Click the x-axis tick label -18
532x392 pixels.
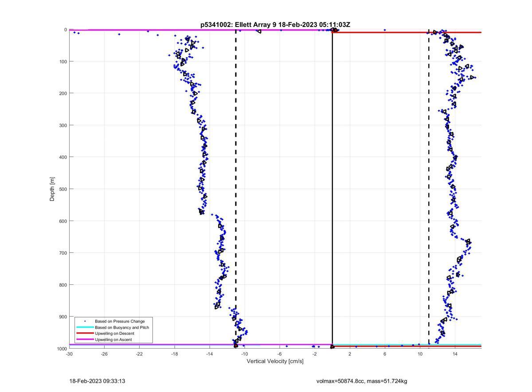pyautogui.click(x=174, y=354)
